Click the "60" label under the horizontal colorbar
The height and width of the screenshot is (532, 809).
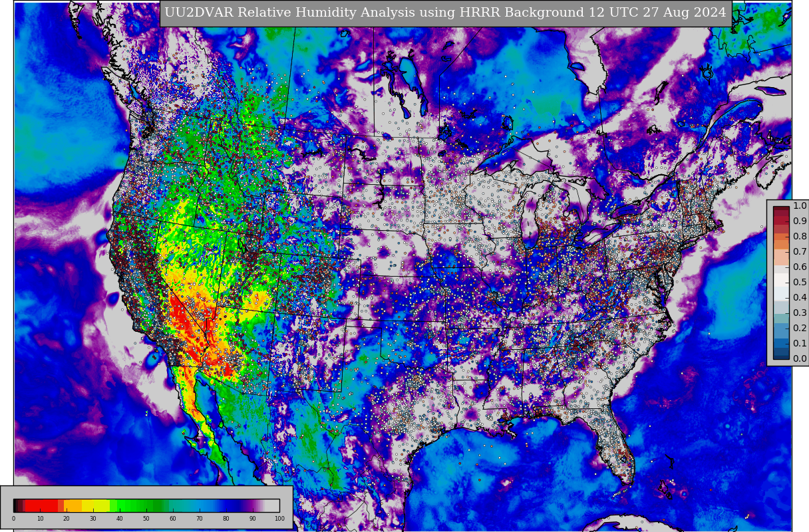click(x=173, y=519)
